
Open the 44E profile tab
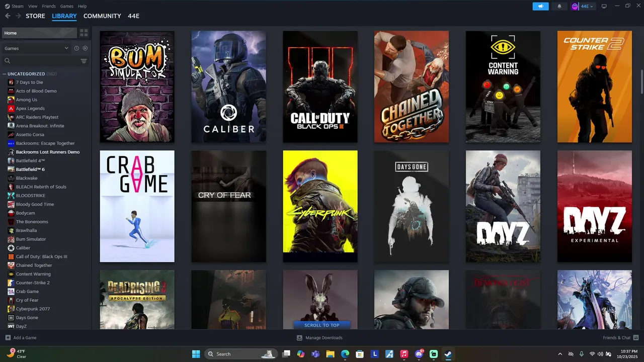tap(133, 16)
